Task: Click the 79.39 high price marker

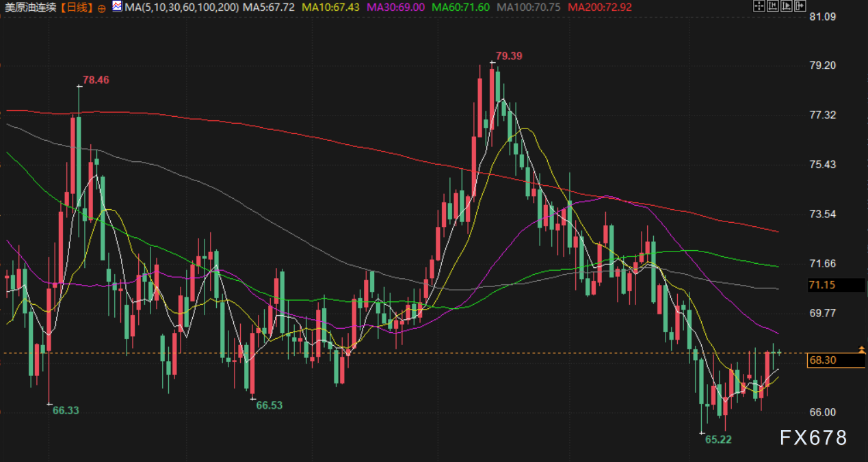Action: 508,56
